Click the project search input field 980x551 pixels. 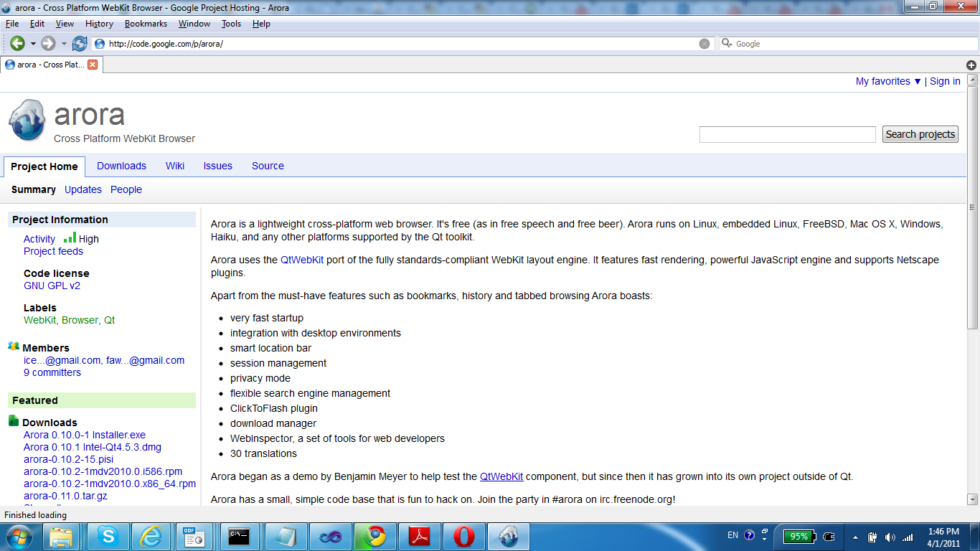[788, 134]
